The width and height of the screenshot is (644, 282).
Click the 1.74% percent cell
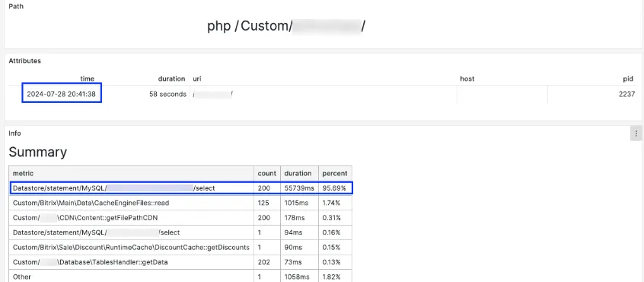[335, 203]
